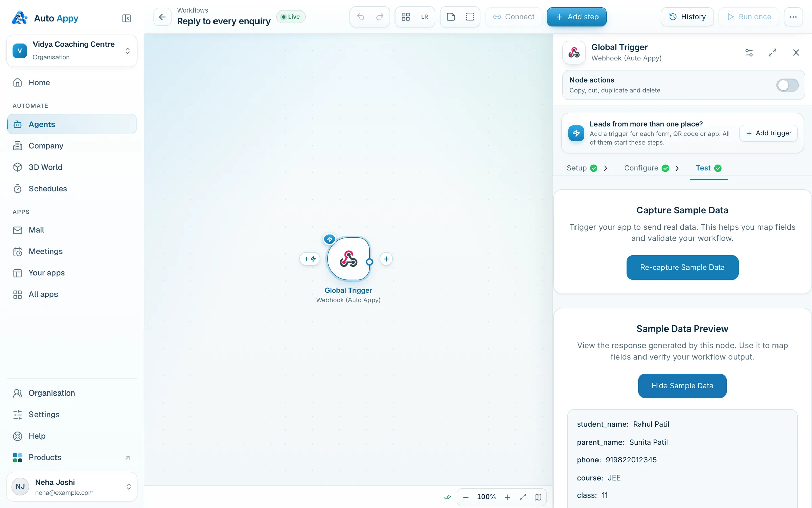Click the plus button right of the node
Screen dimensions: 812x508
pos(386,259)
